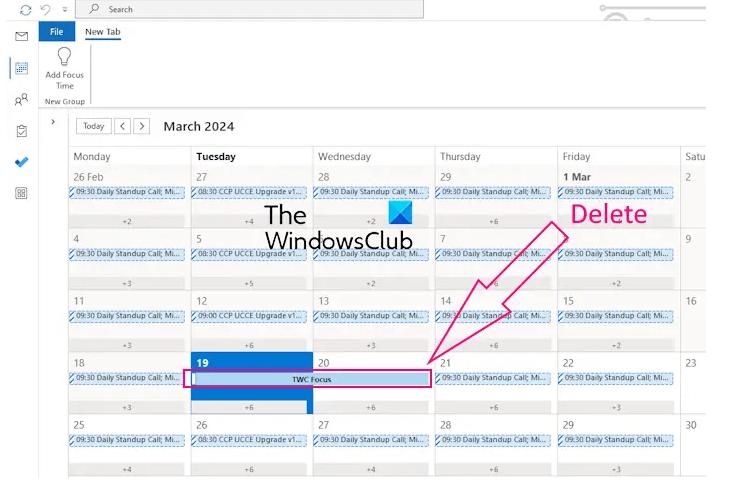The height and width of the screenshot is (486, 732).
Task: Select the TWC Focus event
Action: (311, 379)
